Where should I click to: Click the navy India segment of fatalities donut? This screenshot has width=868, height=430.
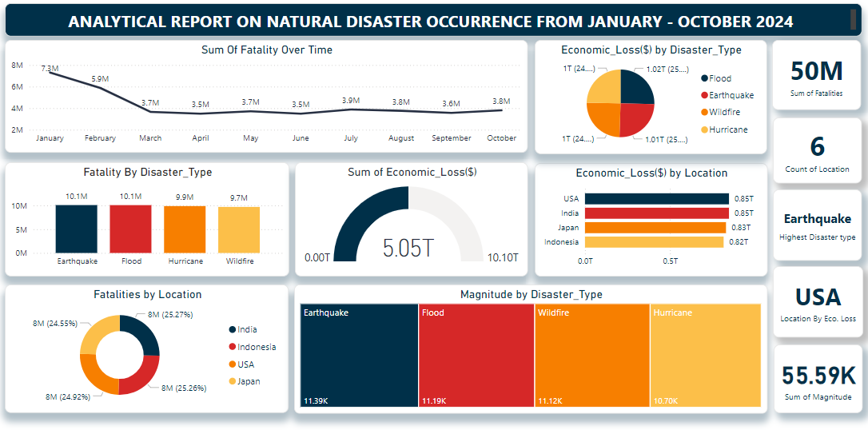click(x=145, y=332)
